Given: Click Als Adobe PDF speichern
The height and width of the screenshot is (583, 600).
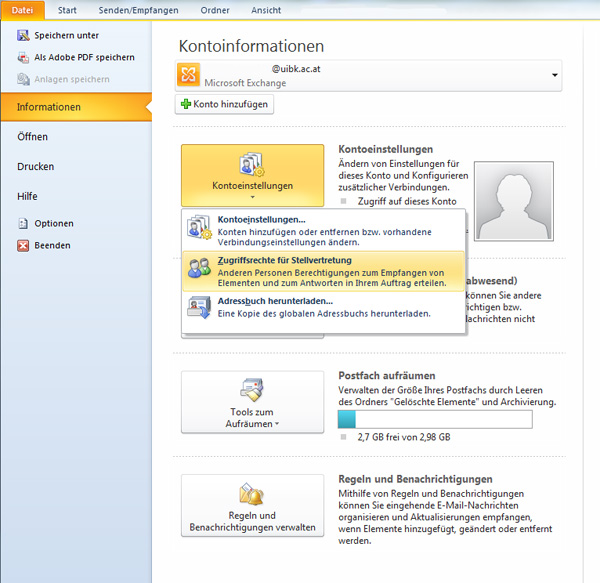Looking at the screenshot, I should point(85,57).
